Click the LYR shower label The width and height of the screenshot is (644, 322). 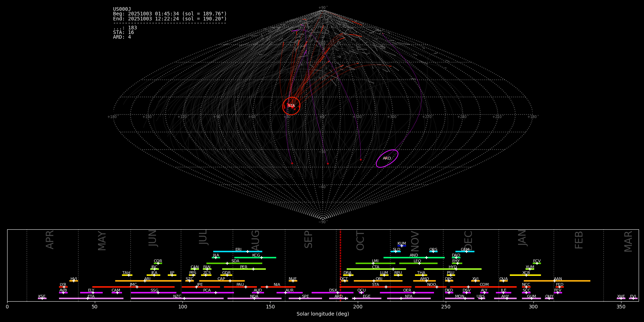click(x=63, y=285)
